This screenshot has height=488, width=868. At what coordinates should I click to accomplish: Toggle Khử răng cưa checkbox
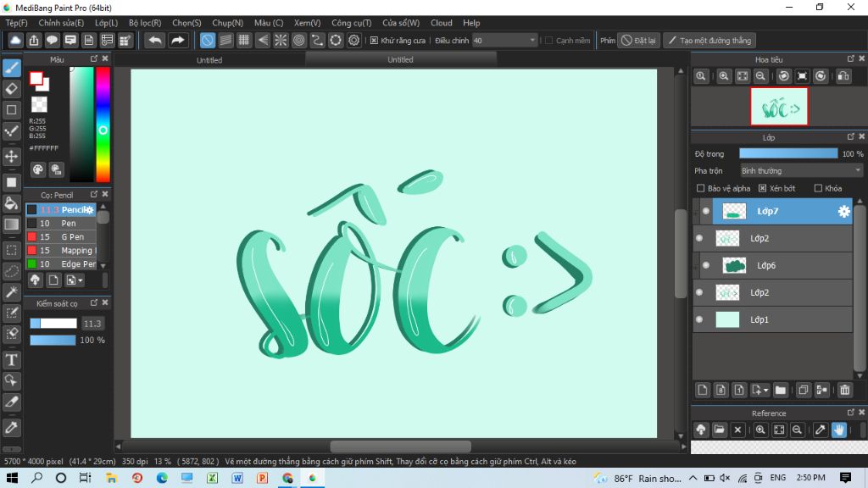pos(374,41)
